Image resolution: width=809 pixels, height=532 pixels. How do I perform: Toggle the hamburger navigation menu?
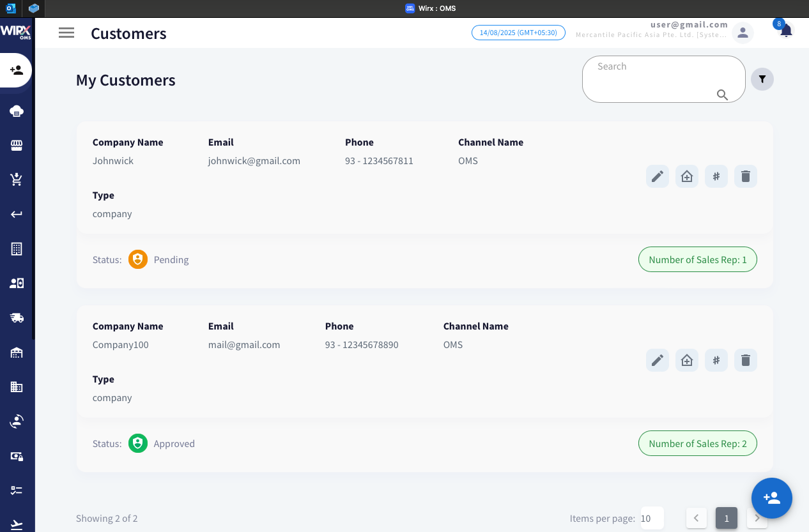(66, 33)
